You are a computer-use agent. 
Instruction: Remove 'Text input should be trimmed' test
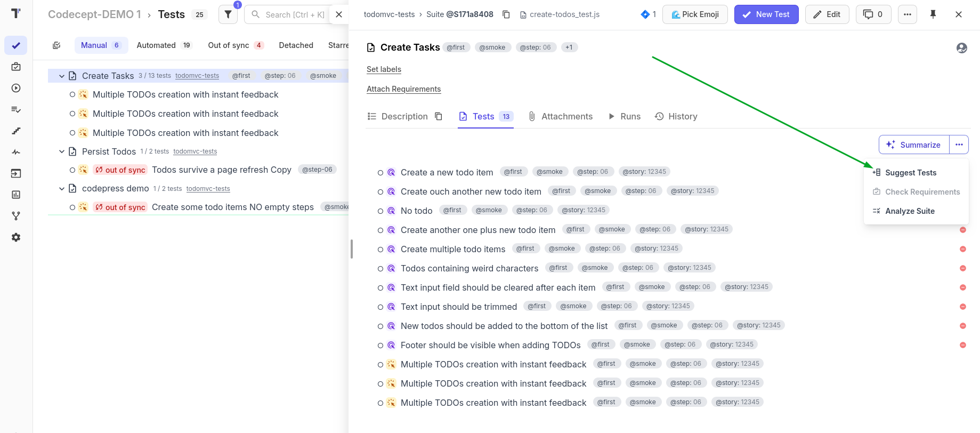[963, 307]
